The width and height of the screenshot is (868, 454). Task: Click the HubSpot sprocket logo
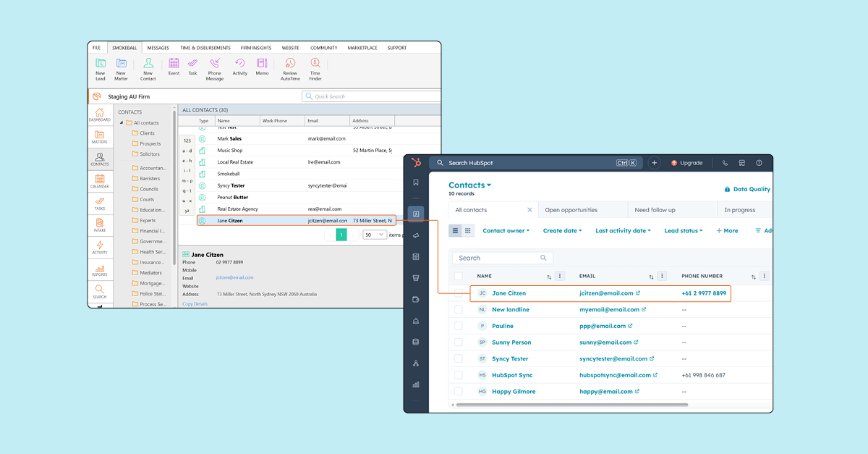416,162
